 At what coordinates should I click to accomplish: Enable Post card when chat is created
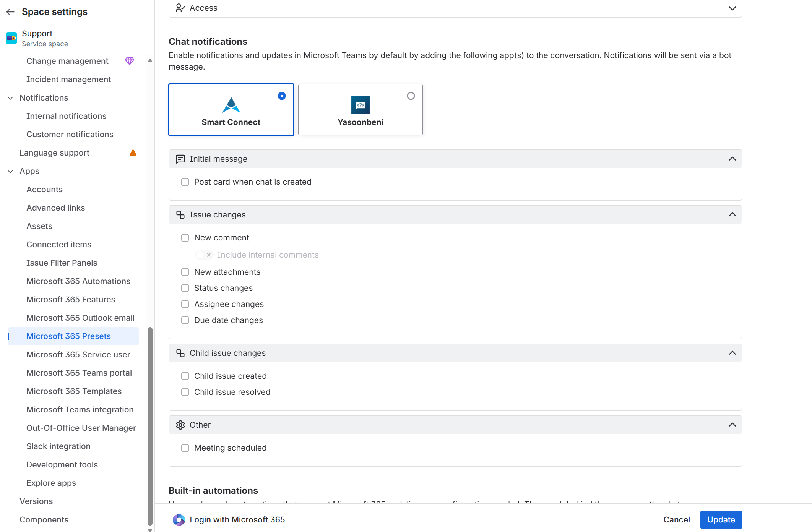(x=185, y=182)
